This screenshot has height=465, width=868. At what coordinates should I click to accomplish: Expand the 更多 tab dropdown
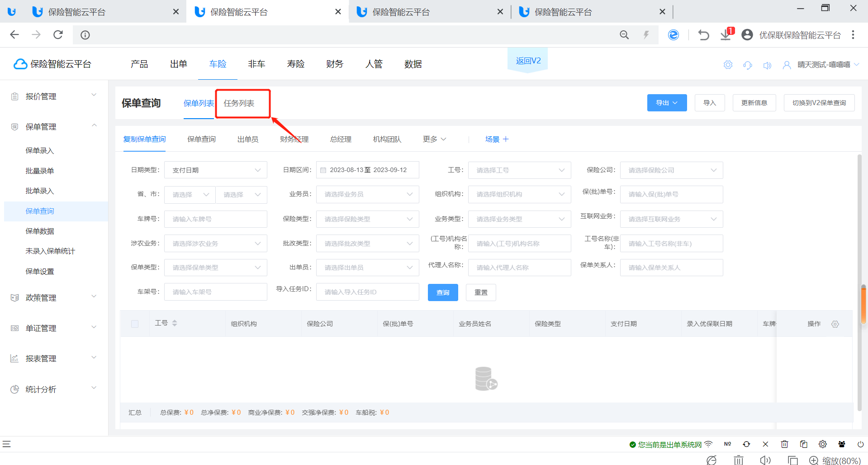[x=435, y=139]
